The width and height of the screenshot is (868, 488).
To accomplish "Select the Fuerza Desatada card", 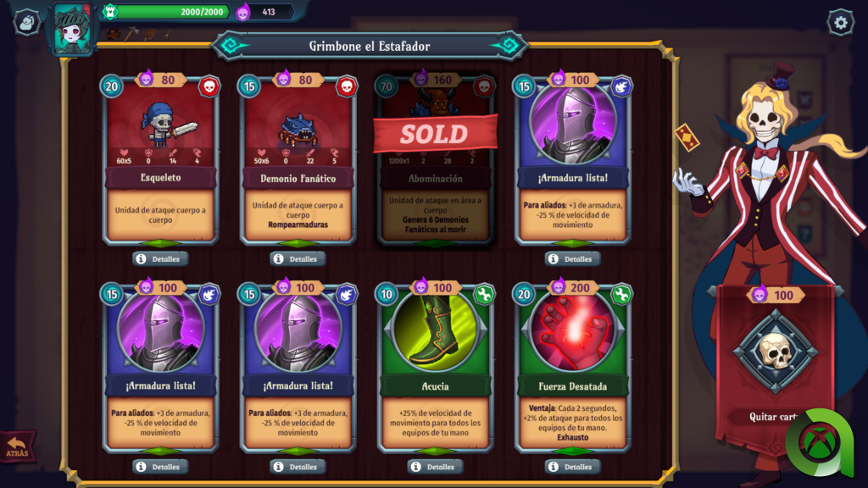I will (572, 369).
